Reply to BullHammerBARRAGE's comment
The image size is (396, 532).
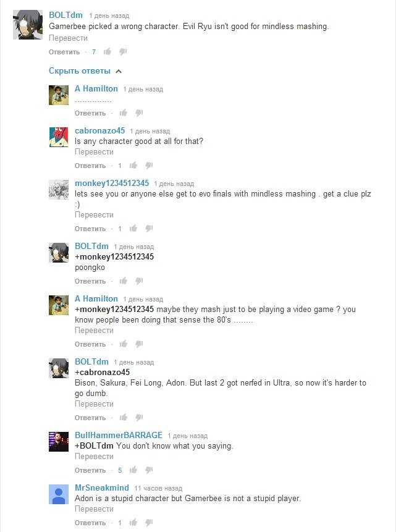(x=90, y=470)
